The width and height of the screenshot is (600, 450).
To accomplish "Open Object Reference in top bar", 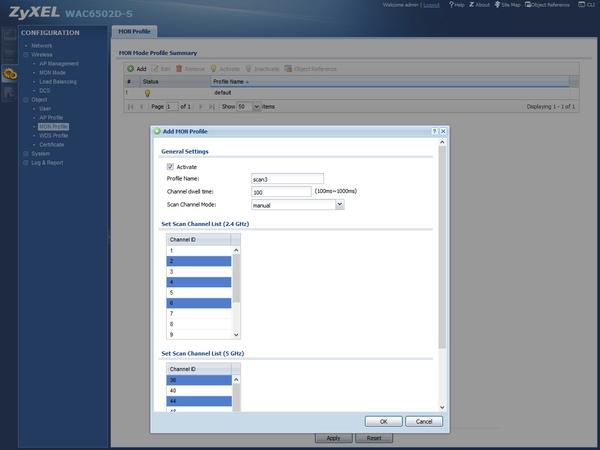I will pyautogui.click(x=547, y=5).
